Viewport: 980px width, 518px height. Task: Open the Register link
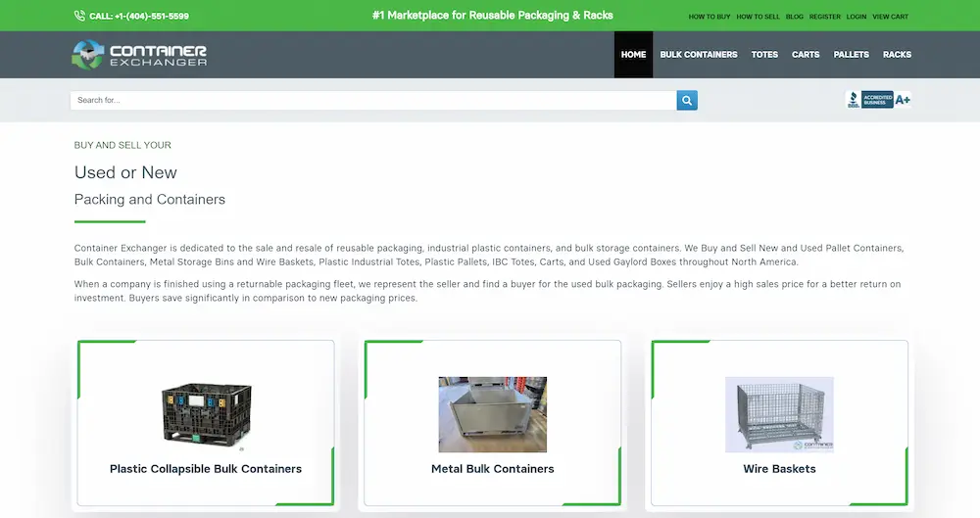pyautogui.click(x=825, y=17)
